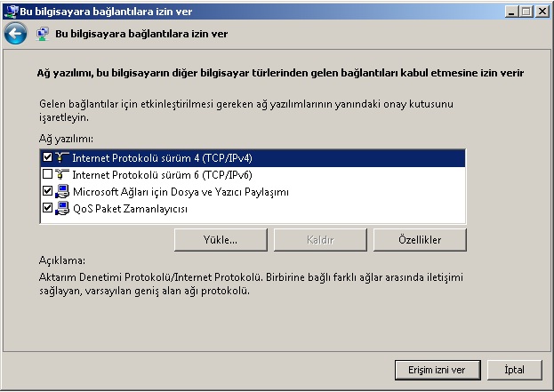This screenshot has width=554, height=392.
Task: Click the greyed-out Kaldır button
Action: pos(320,240)
